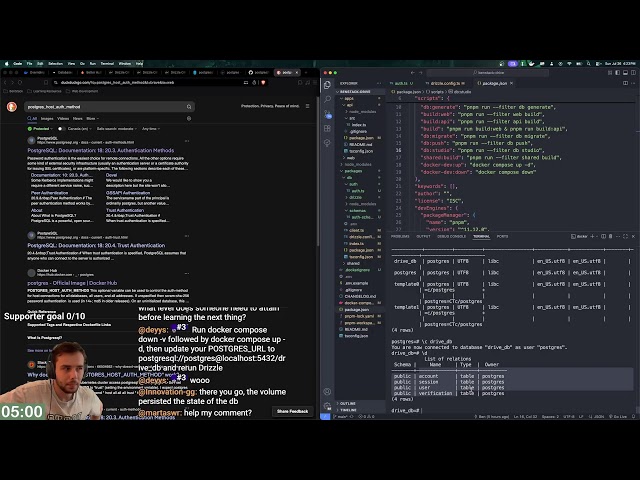Open the auth.ts editor tab
This screenshot has height=480, width=640.
[x=402, y=83]
